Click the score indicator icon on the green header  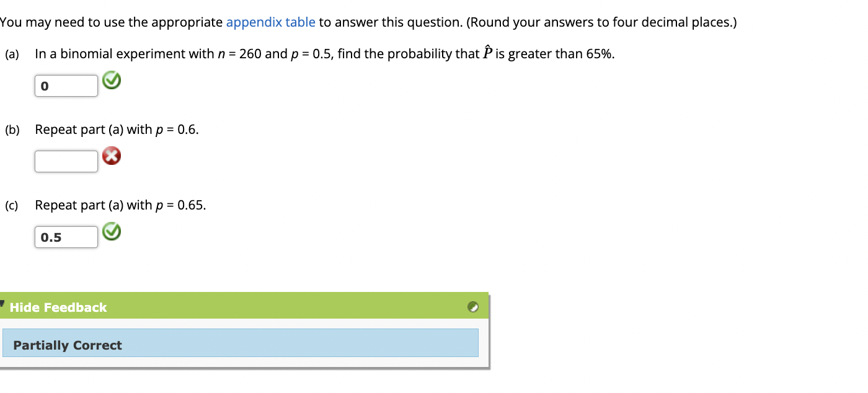[x=474, y=307]
